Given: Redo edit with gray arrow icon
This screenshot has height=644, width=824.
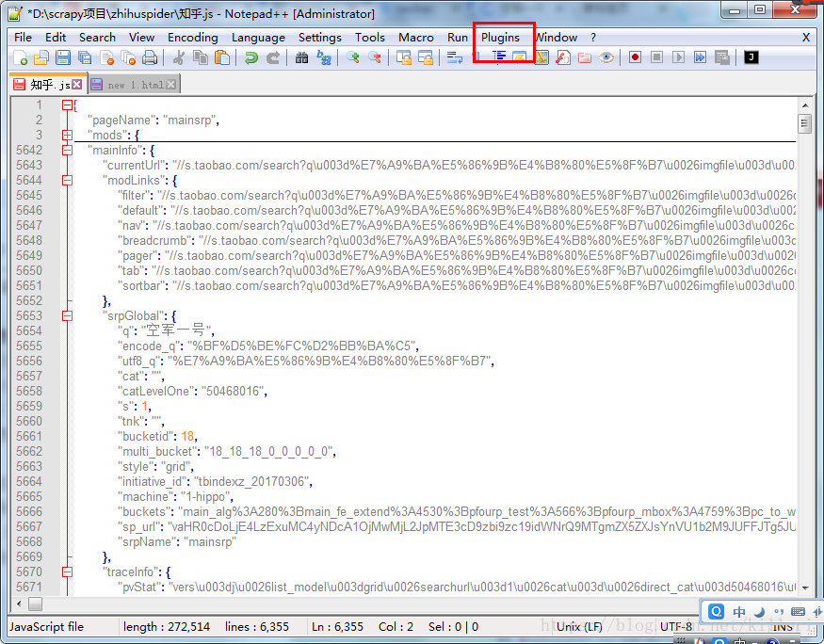Looking at the screenshot, I should pos(273,57).
